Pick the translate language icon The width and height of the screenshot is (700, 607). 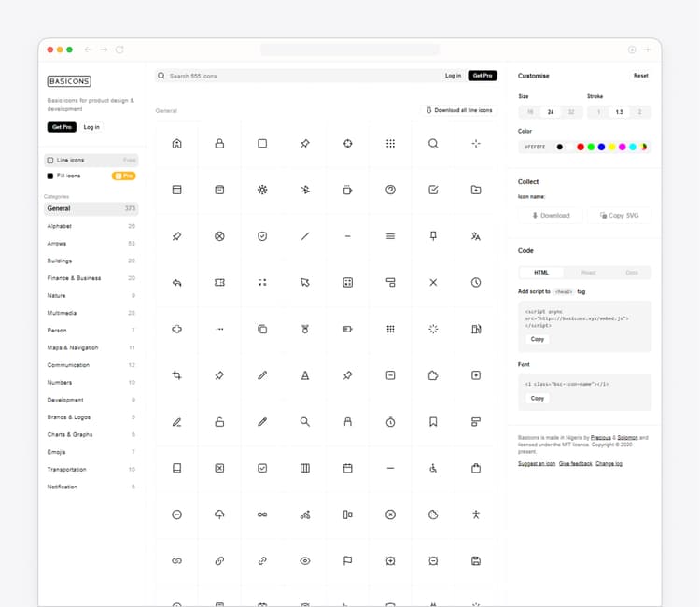476,236
